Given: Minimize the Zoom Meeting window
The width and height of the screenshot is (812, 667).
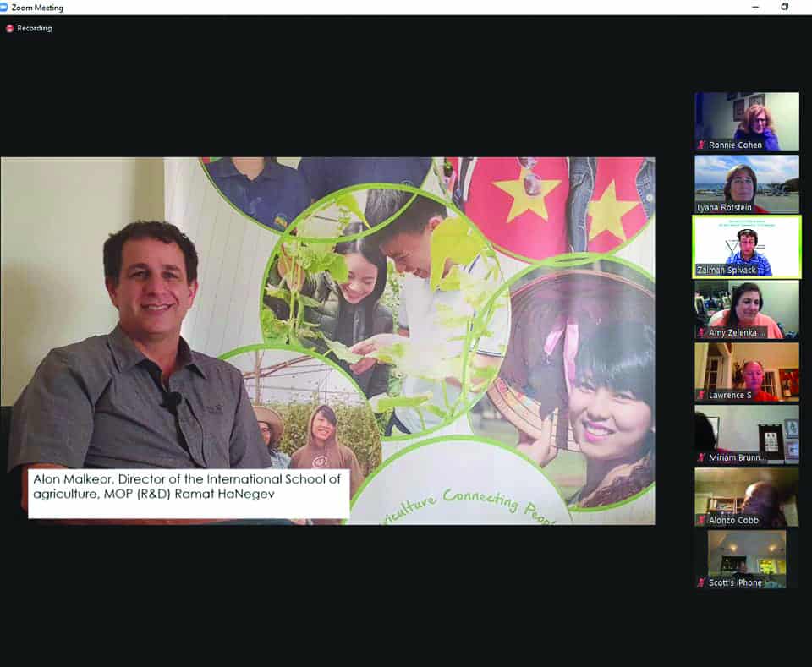Looking at the screenshot, I should [x=755, y=8].
